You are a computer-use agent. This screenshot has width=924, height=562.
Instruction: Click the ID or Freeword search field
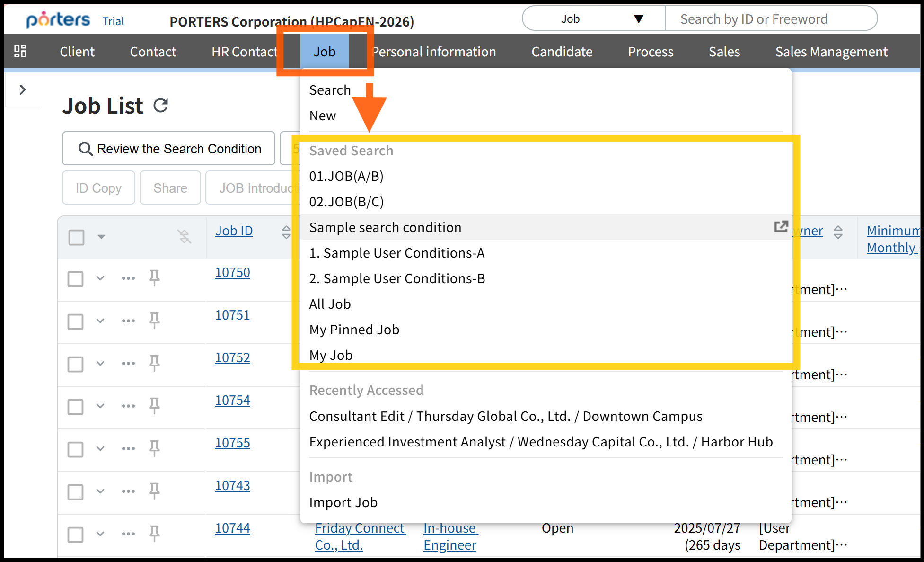pos(771,19)
